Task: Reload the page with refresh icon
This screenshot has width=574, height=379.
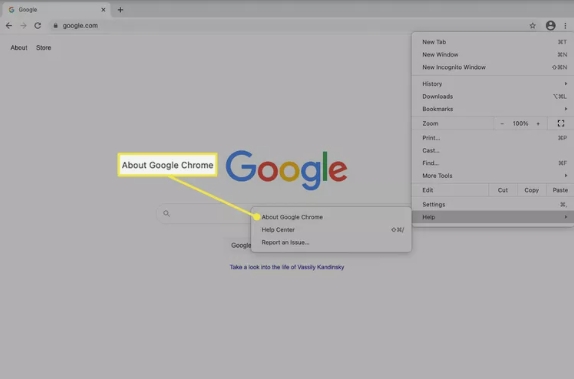Action: click(x=37, y=26)
